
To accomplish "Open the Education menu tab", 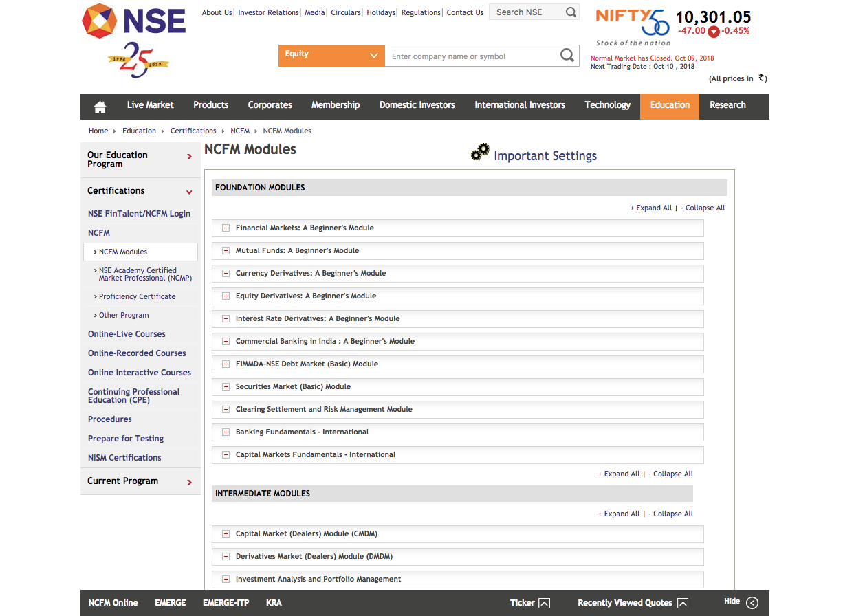I will coord(670,105).
